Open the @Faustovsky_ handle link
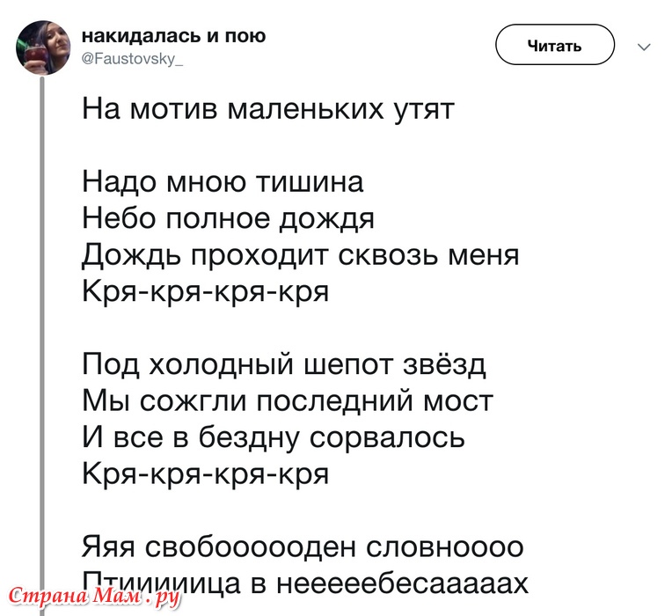 (133, 58)
